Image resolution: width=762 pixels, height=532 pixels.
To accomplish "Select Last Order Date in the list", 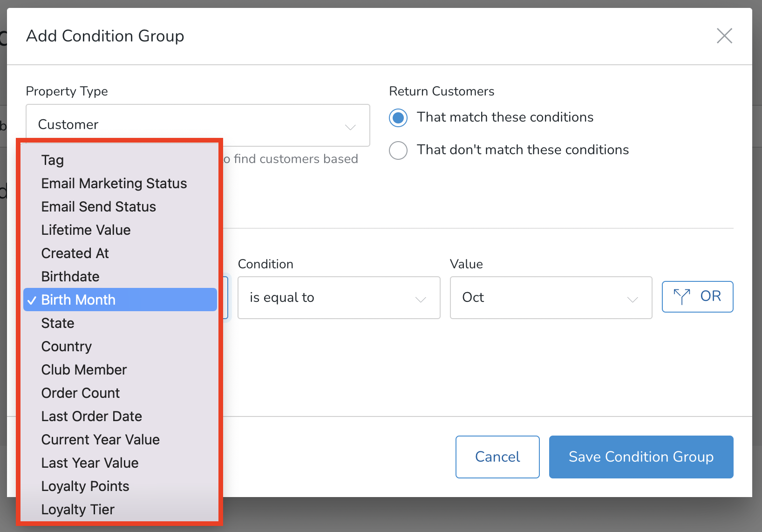I will pos(92,416).
